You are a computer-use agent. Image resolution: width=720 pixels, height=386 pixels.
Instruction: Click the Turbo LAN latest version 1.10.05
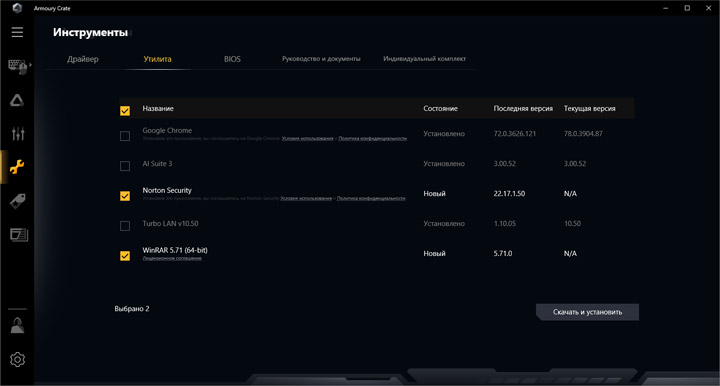(505, 224)
